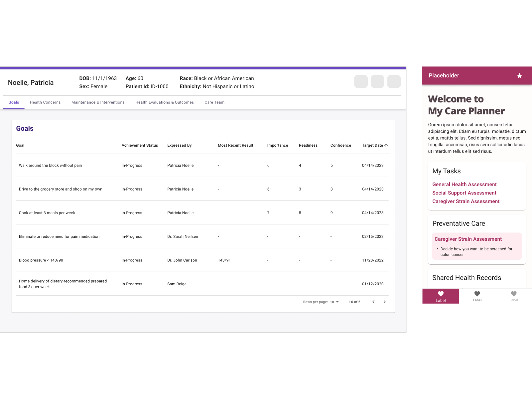Viewport: 532px width, 399px height.
Task: Open the Rows per page dropdown
Action: click(334, 302)
